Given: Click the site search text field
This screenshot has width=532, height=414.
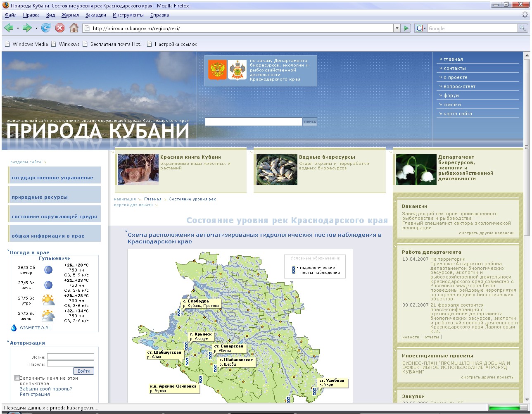Looking at the screenshot, I should (253, 121).
